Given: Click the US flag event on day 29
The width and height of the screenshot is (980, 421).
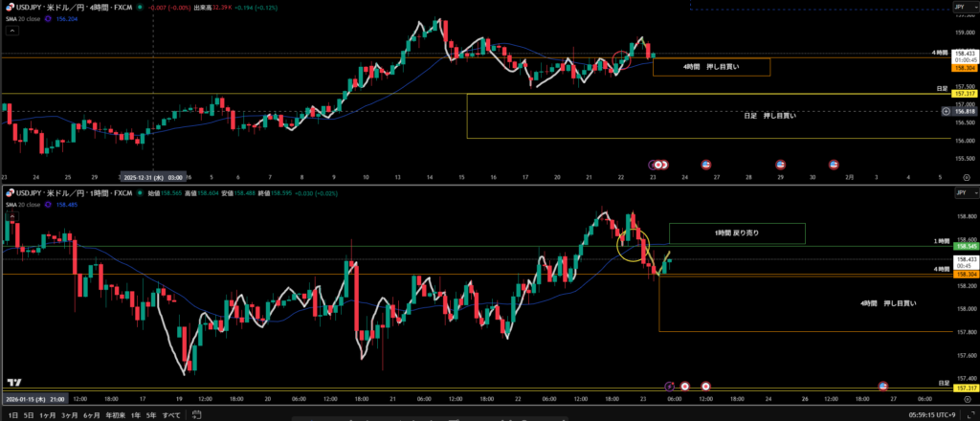Looking at the screenshot, I should click(x=780, y=165).
